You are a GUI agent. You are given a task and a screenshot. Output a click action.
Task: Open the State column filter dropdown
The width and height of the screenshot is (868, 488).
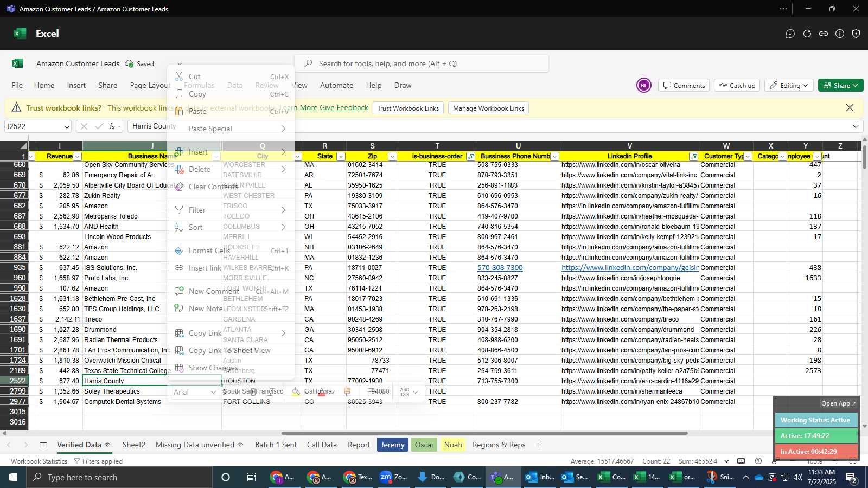coord(341,156)
